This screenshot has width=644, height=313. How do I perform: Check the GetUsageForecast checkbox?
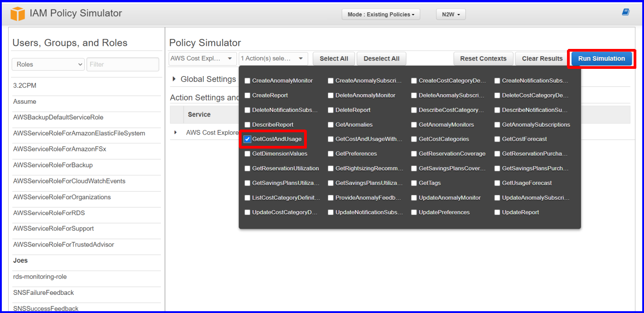(497, 183)
